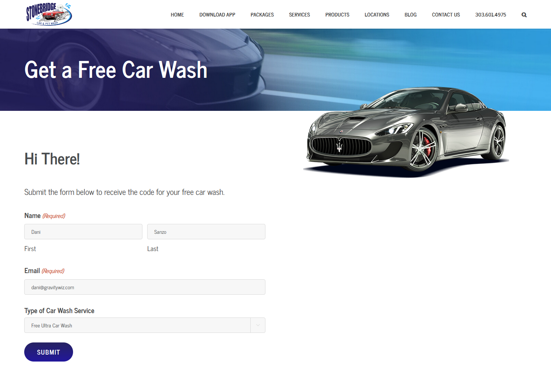Submit the free car wash form
This screenshot has width=551, height=392.
click(x=48, y=352)
